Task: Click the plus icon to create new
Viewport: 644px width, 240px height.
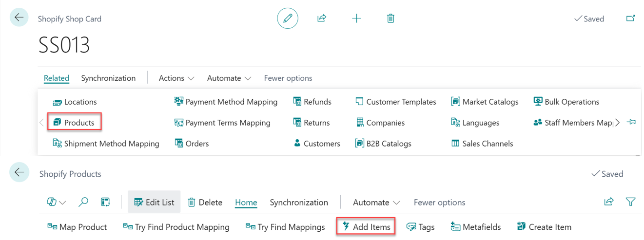Action: click(x=356, y=18)
